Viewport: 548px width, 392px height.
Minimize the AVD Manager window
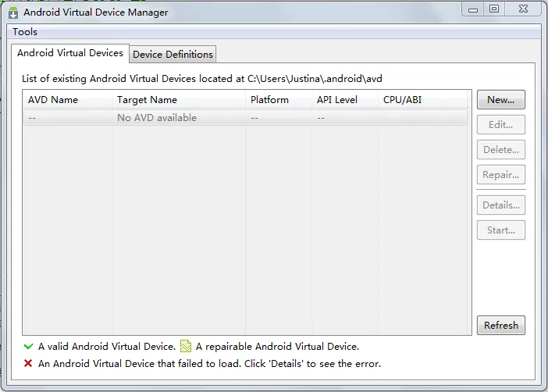coord(473,9)
